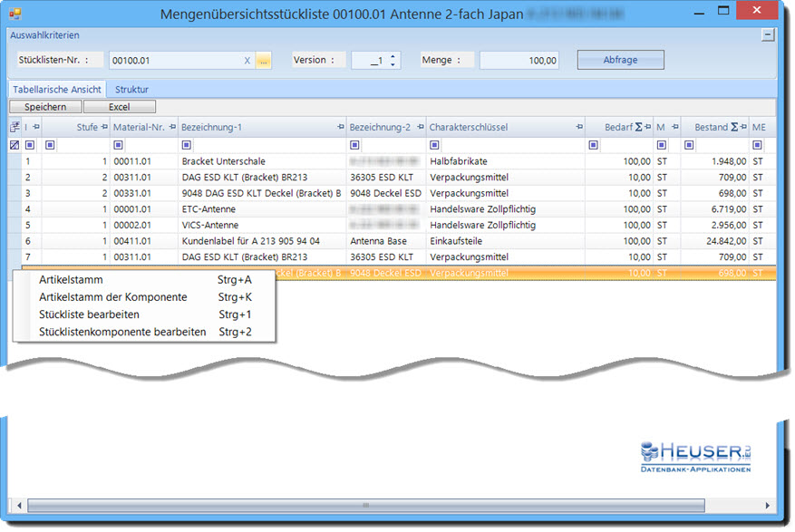Select 'Artikelstamm der Komponente' context menu entry
This screenshot has height=532, width=795.
click(x=112, y=297)
